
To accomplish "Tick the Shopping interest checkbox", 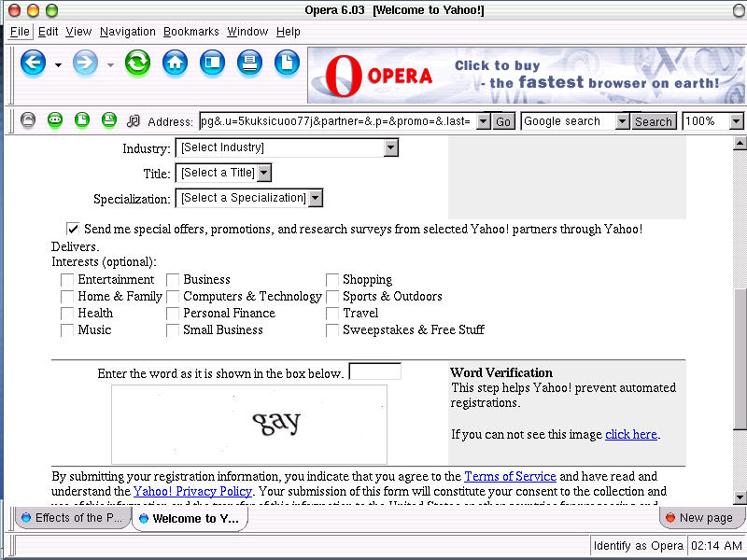I will point(332,279).
